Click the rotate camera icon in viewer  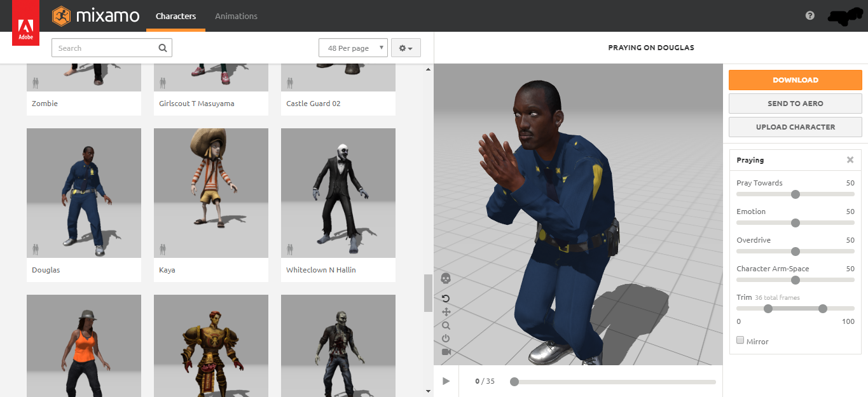pyautogui.click(x=446, y=299)
